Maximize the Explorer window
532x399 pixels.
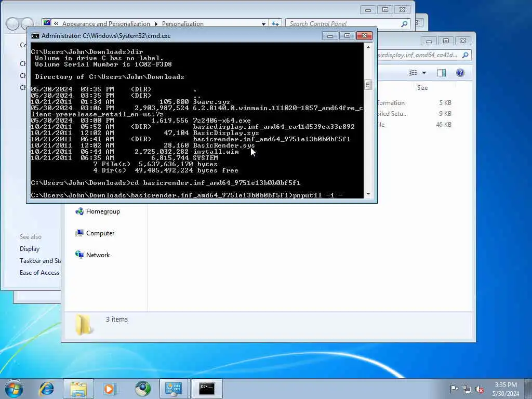(446, 41)
